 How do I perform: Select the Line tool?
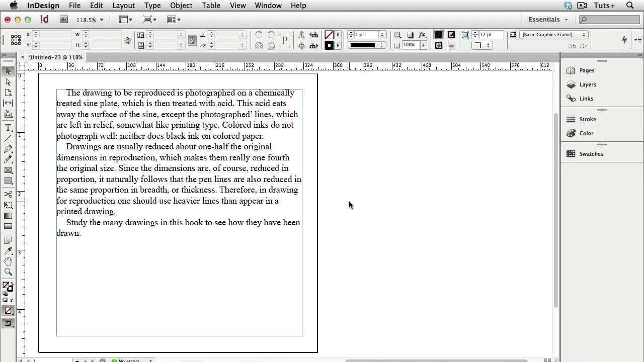coord(8,138)
